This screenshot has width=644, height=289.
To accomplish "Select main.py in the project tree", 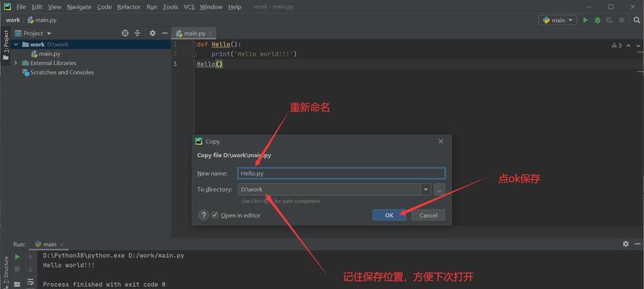I will 45,54.
